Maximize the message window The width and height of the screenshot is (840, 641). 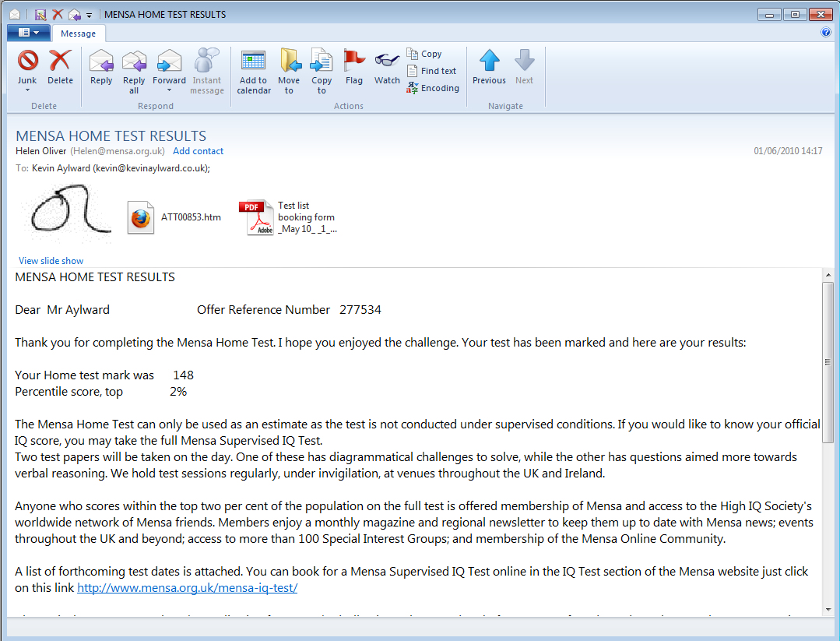coord(795,15)
